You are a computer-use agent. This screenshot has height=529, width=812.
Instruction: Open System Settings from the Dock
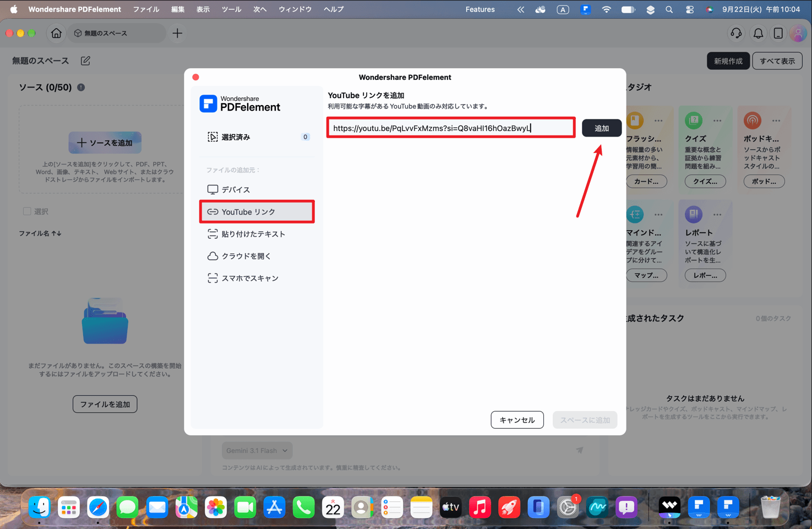click(568, 507)
